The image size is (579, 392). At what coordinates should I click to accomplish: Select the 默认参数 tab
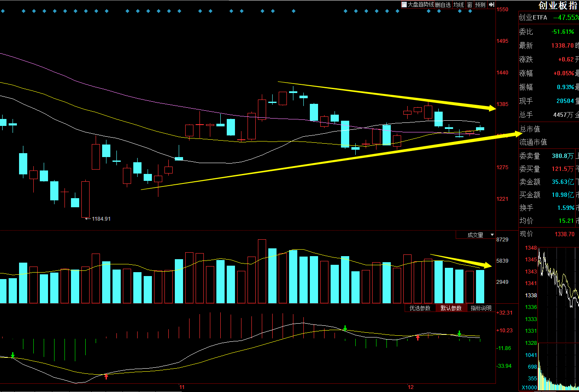[x=451, y=308]
